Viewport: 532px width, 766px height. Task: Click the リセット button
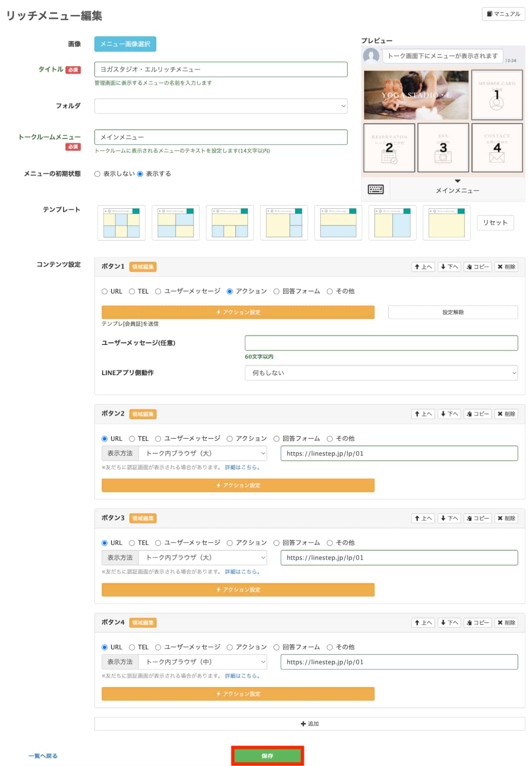click(x=495, y=223)
